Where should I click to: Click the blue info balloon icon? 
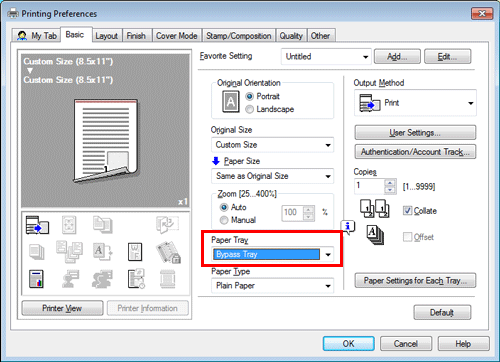pos(348,227)
